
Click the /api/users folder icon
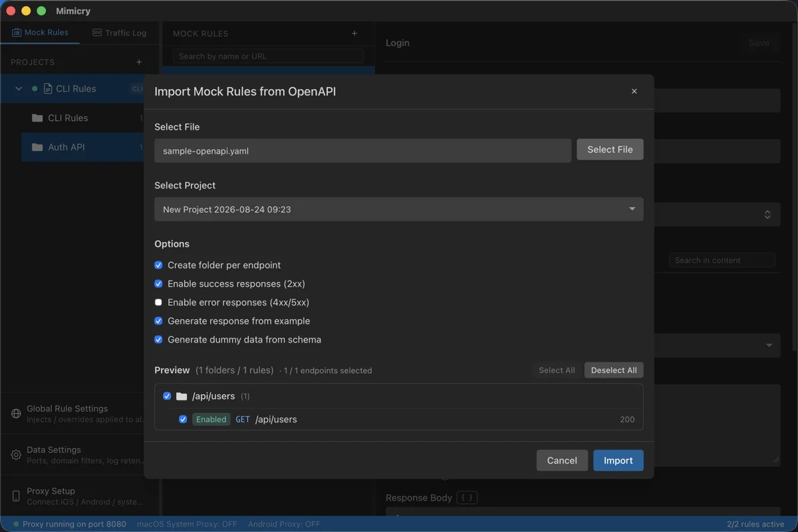pyautogui.click(x=182, y=396)
